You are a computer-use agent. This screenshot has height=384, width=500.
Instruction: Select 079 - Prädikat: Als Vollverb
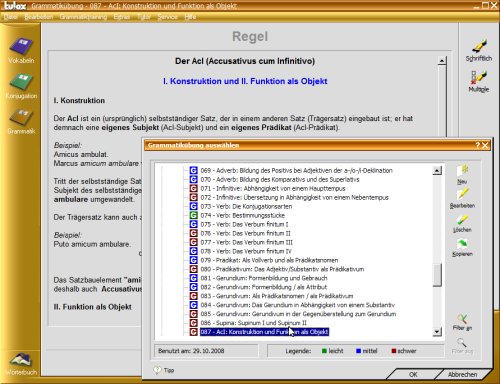tap(269, 260)
